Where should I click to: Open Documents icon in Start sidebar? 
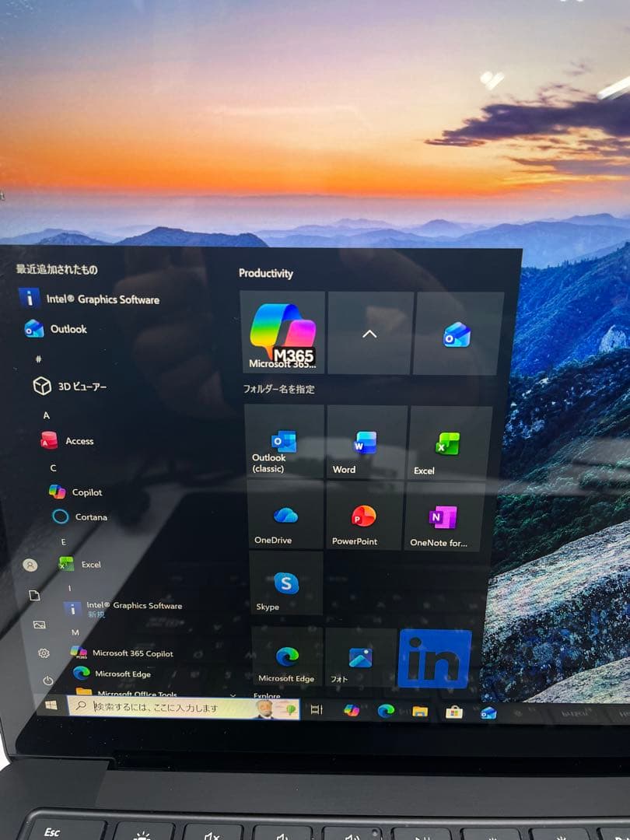[x=34, y=595]
